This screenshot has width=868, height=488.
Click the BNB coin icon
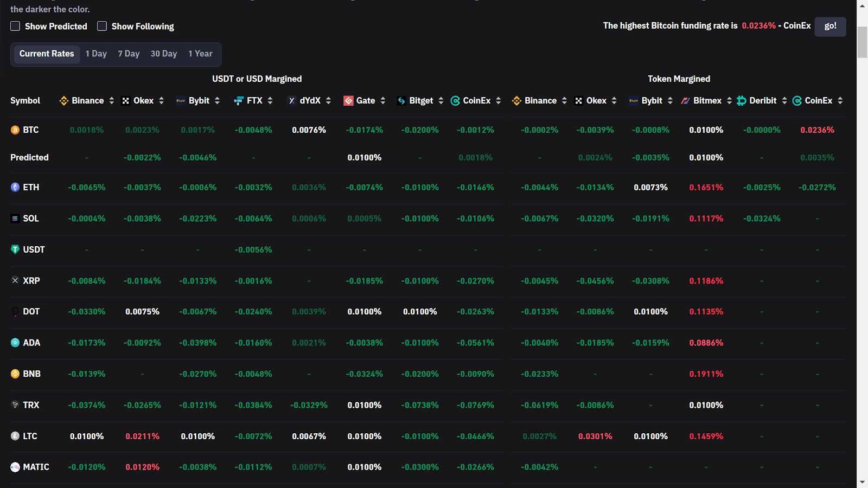(x=15, y=374)
